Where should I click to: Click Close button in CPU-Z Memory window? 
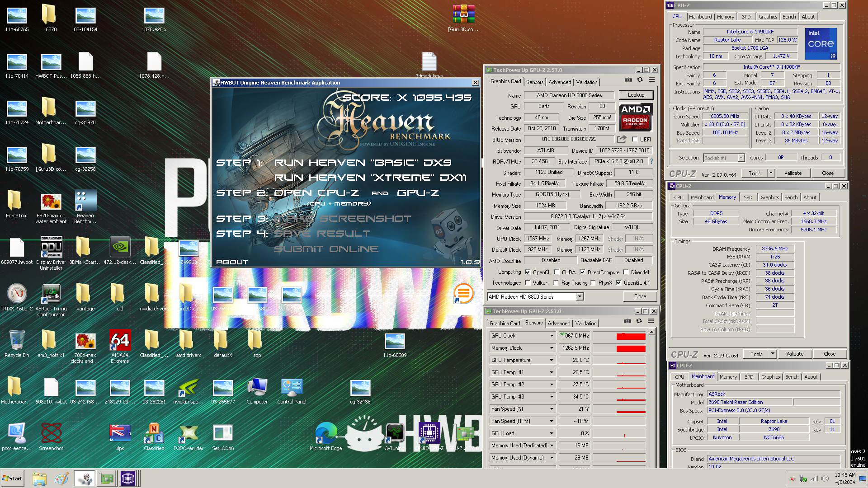(x=829, y=354)
